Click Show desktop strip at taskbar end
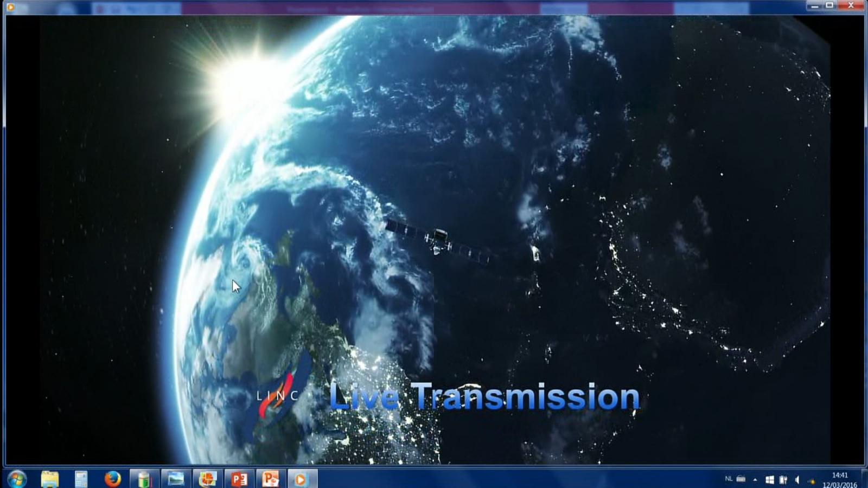This screenshot has height=488, width=868. point(864,479)
